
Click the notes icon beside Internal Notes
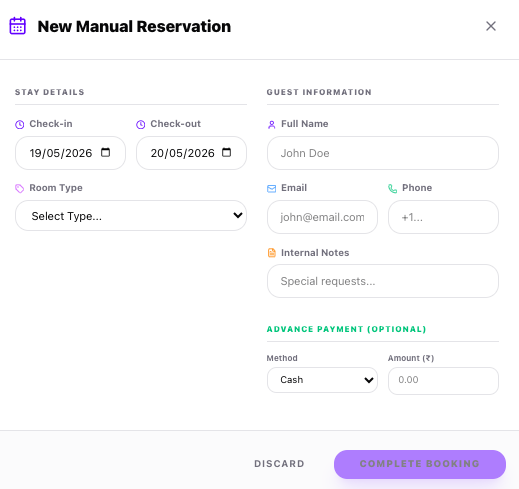(272, 253)
